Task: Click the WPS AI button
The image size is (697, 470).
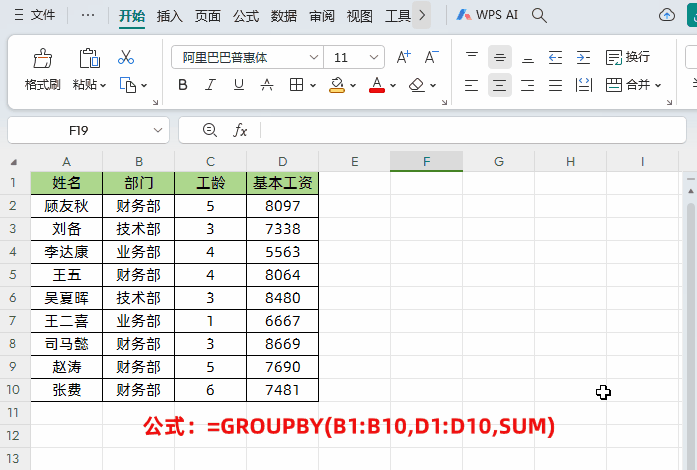Action: click(x=486, y=15)
